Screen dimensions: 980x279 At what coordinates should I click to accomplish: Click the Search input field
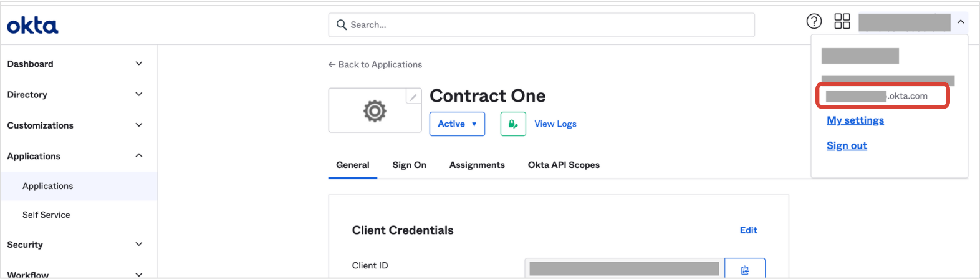tap(541, 25)
